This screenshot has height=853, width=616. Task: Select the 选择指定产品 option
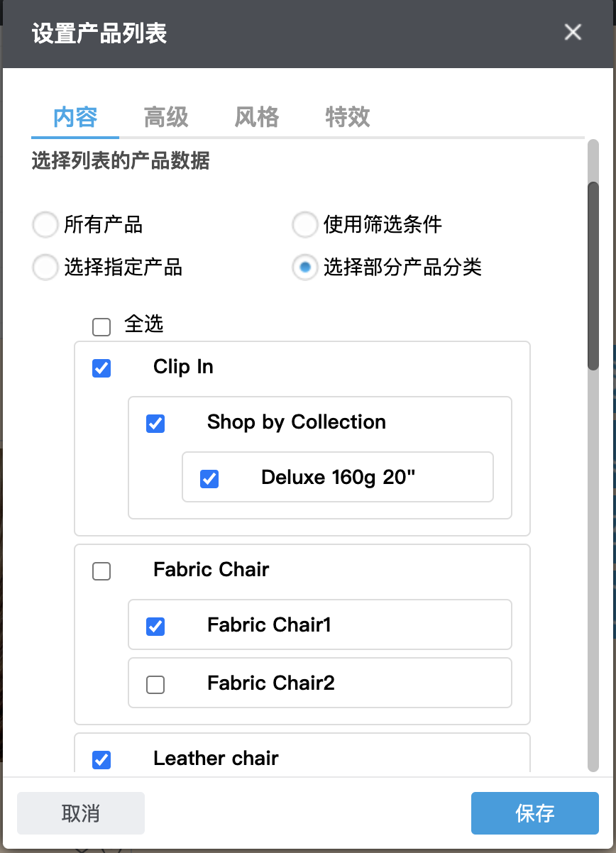[45, 268]
